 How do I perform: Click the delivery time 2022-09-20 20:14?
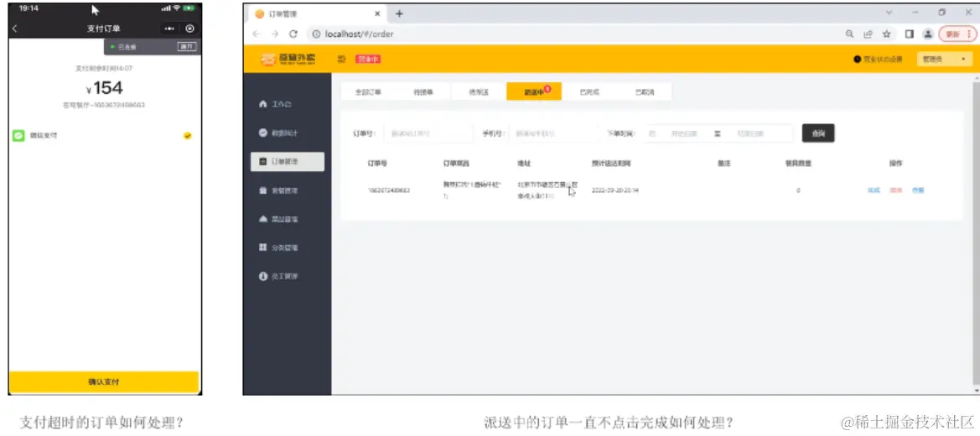615,190
